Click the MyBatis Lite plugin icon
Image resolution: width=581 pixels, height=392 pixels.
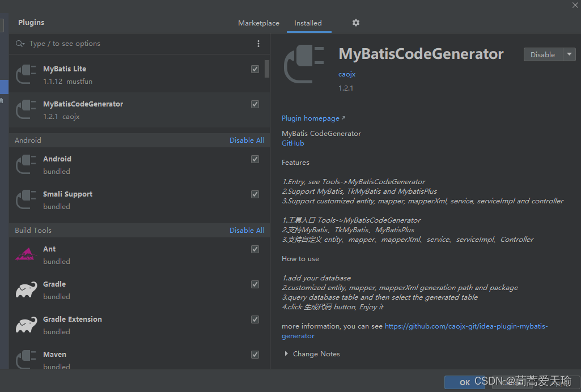26,75
